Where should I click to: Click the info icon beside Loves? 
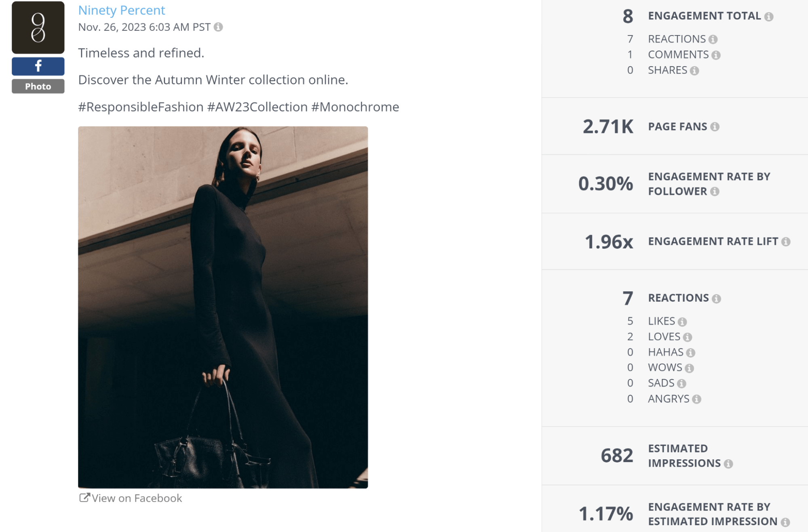[688, 336]
